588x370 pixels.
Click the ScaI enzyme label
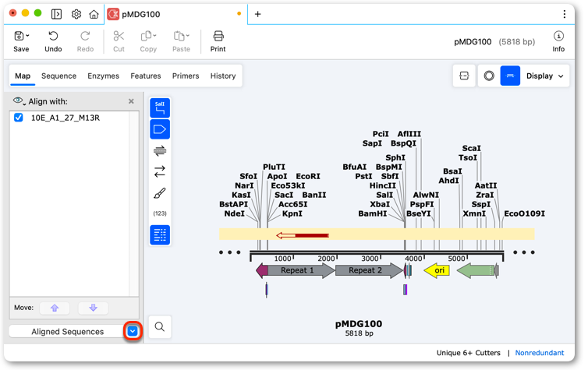[471, 148]
